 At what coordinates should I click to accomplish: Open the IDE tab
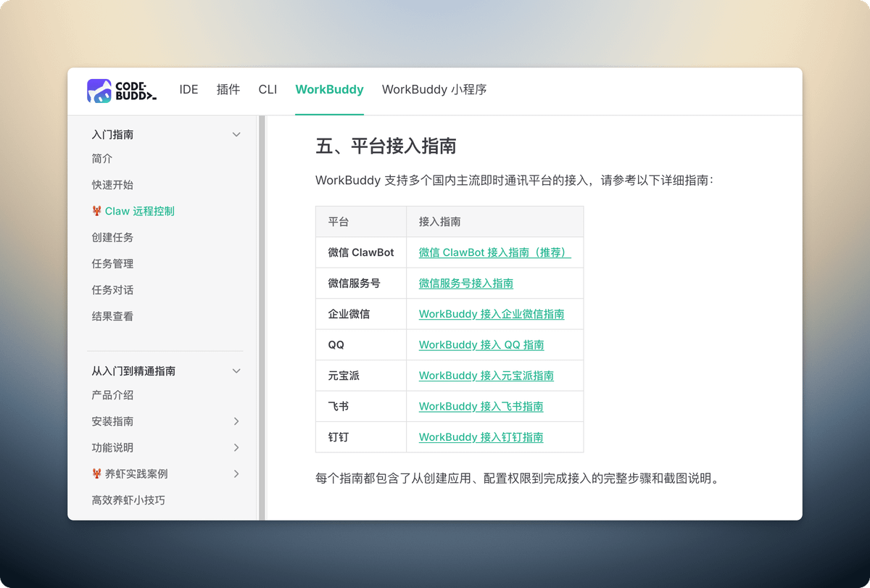pyautogui.click(x=188, y=90)
